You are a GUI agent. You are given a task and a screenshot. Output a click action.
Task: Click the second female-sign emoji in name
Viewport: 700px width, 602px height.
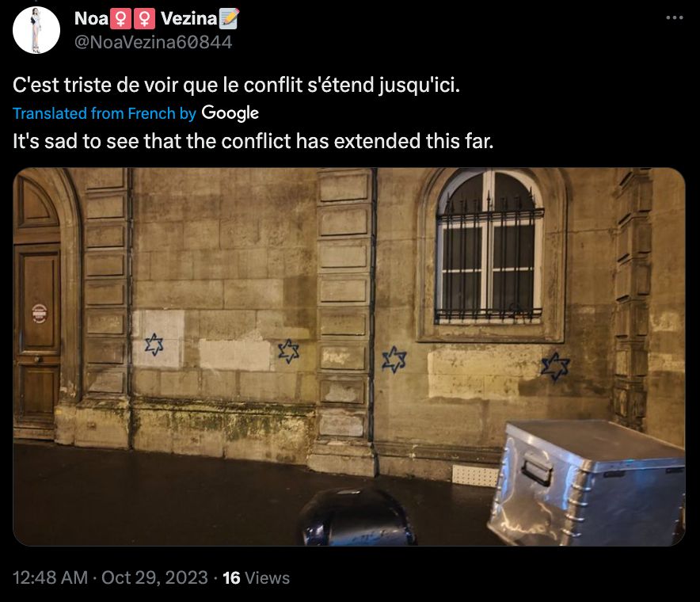pyautogui.click(x=144, y=19)
